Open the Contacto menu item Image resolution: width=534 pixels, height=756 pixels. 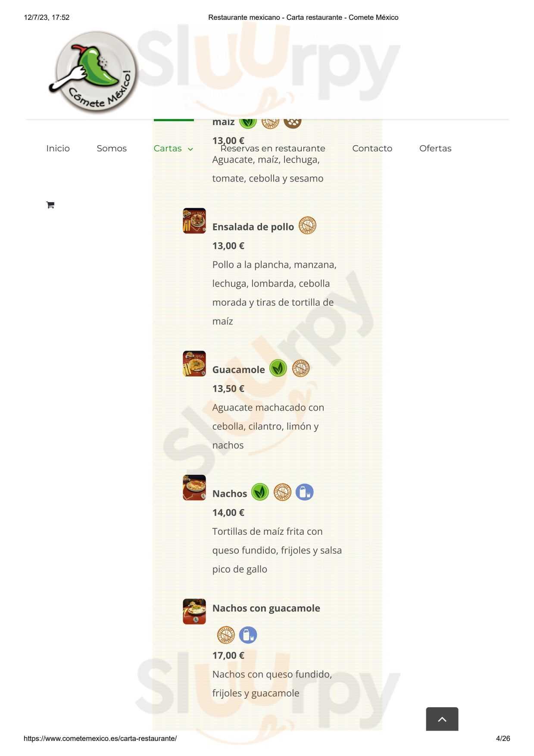tap(372, 148)
